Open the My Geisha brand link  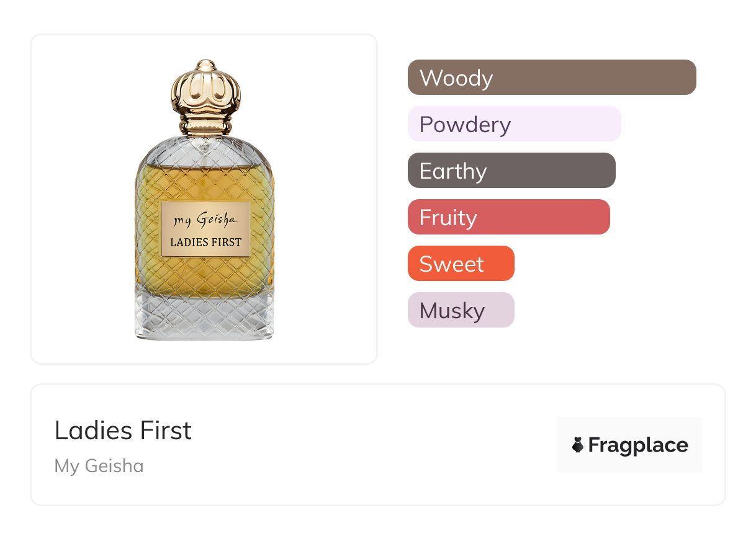pos(99,466)
